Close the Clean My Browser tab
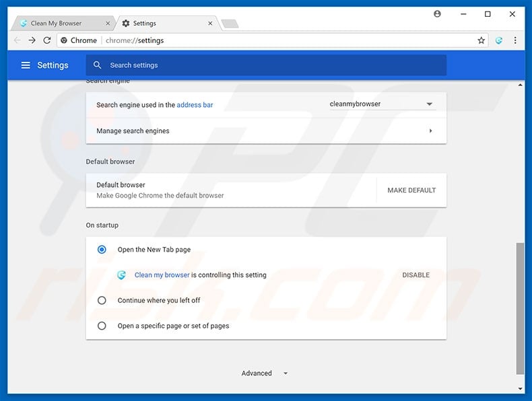532x401 pixels. click(x=108, y=23)
